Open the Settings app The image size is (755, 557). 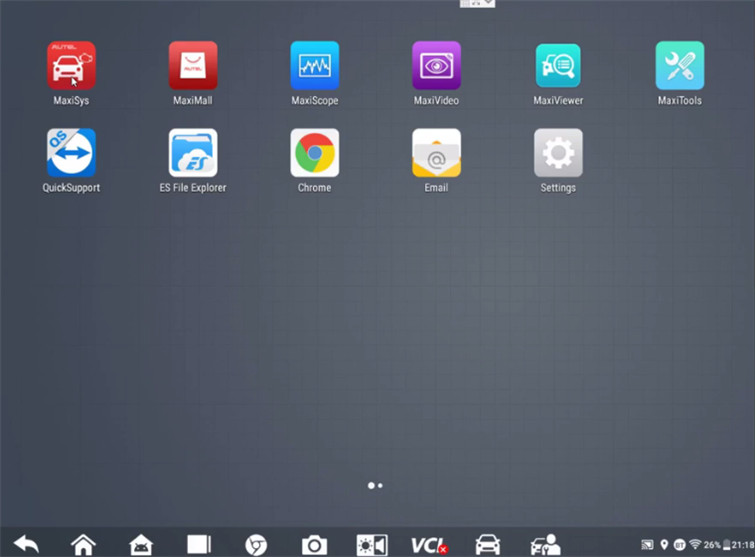(558, 153)
